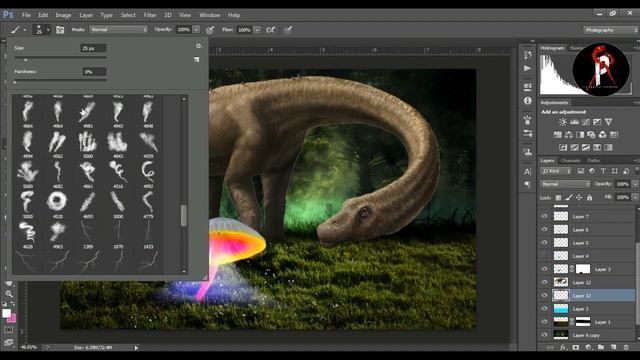Hide Layer 1 with its eye icon
This screenshot has width=640, height=360.
pos(544,322)
